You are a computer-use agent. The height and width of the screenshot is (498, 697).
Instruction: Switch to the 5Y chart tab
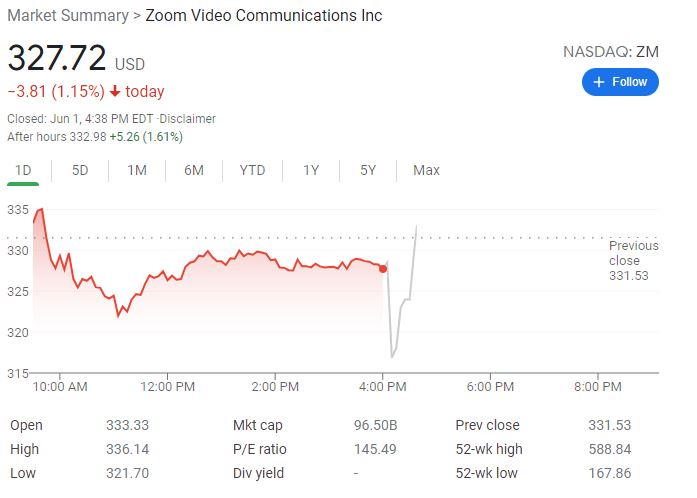pyautogui.click(x=368, y=170)
